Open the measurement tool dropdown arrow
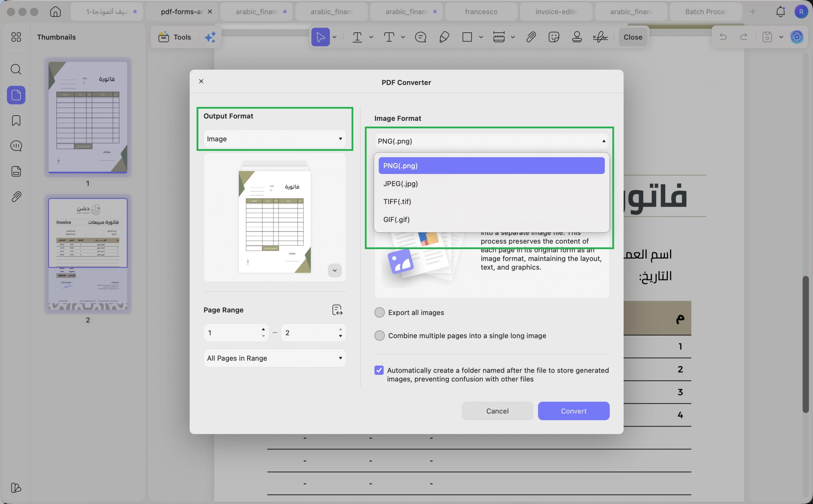The image size is (813, 504). coord(513,37)
